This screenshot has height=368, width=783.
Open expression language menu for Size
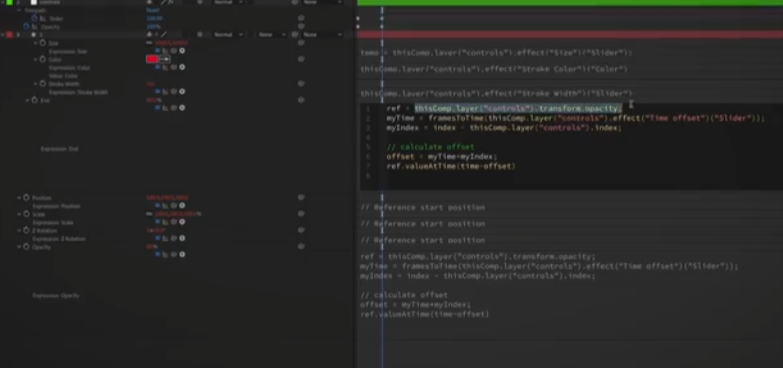182,51
